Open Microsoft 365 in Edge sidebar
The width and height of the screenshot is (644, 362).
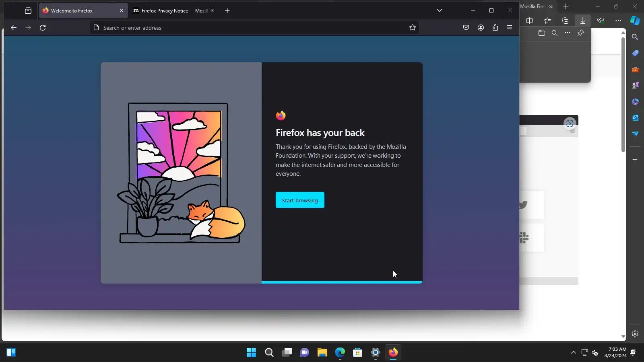pos(635,101)
